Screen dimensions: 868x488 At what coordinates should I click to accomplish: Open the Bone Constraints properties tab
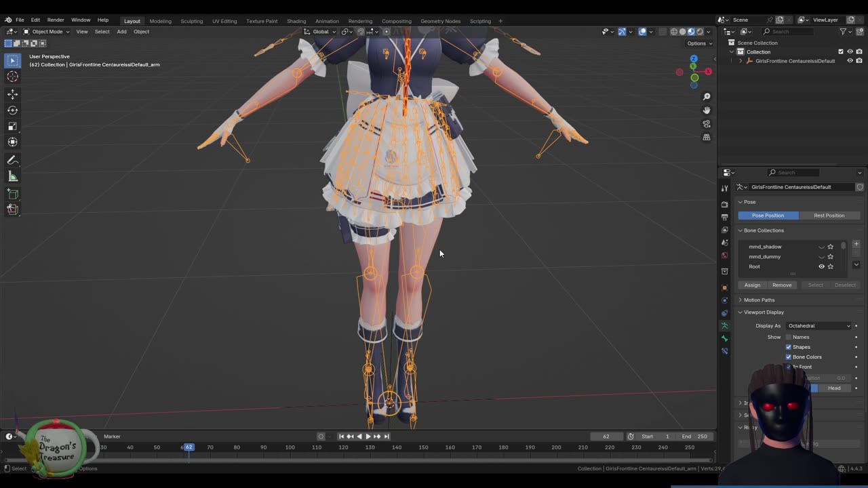coord(724,351)
